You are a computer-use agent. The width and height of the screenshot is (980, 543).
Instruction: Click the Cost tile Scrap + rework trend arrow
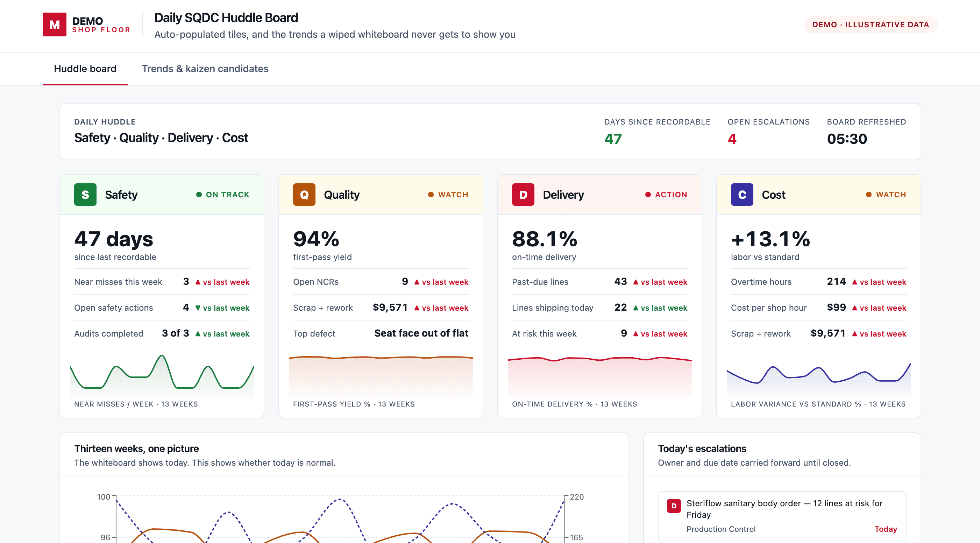854,334
